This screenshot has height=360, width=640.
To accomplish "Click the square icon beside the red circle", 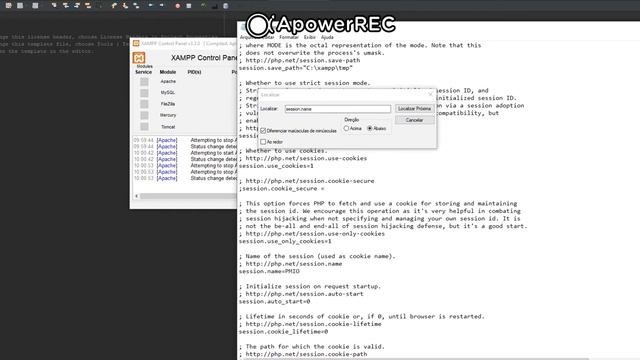I will [189, 6].
